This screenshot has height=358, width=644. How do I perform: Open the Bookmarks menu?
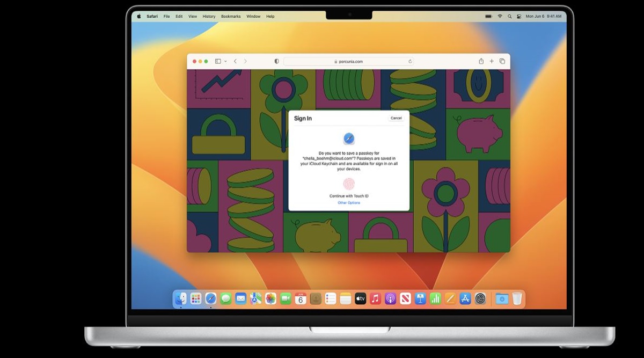231,17
